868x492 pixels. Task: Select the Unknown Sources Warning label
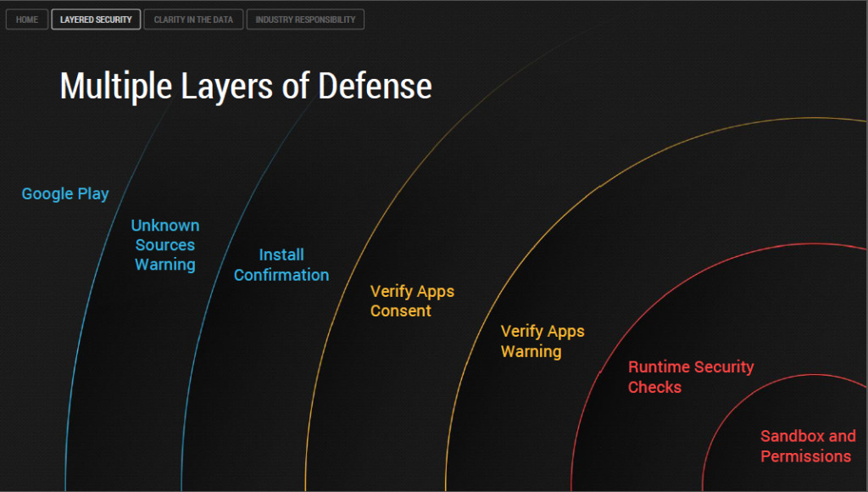coord(165,245)
